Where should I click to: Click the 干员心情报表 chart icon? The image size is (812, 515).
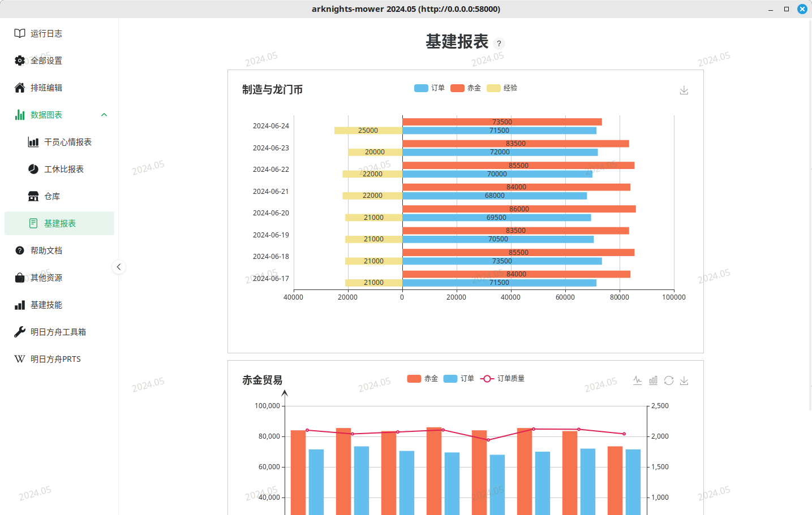point(33,142)
